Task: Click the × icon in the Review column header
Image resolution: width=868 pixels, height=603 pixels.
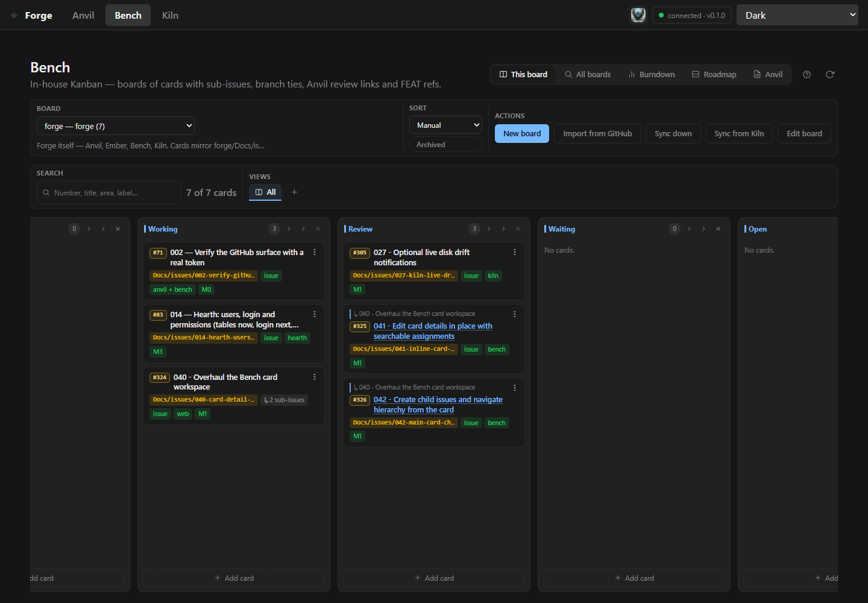Action: click(518, 229)
